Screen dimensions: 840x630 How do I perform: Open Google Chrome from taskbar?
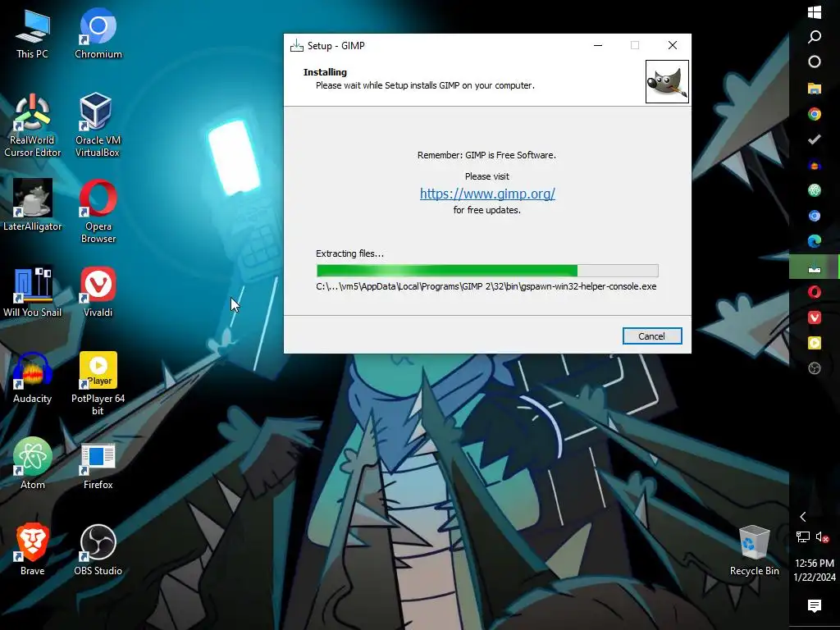(815, 113)
